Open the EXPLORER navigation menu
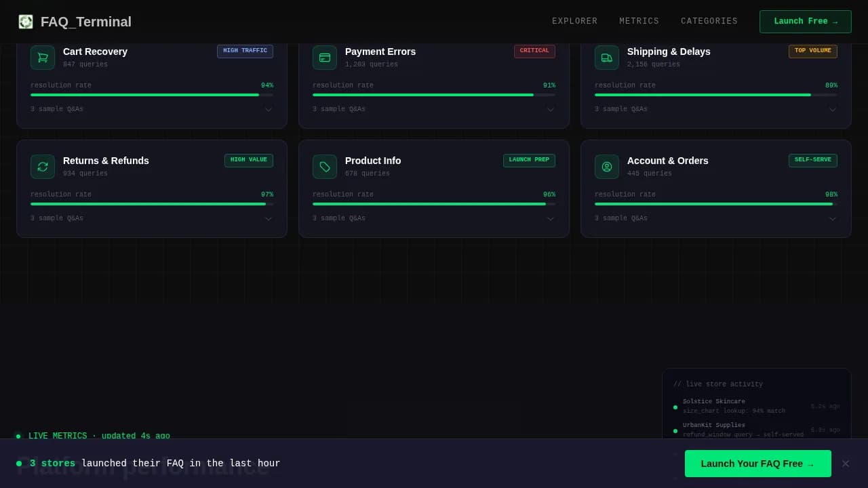This screenshot has height=488, width=868. pos(574,21)
